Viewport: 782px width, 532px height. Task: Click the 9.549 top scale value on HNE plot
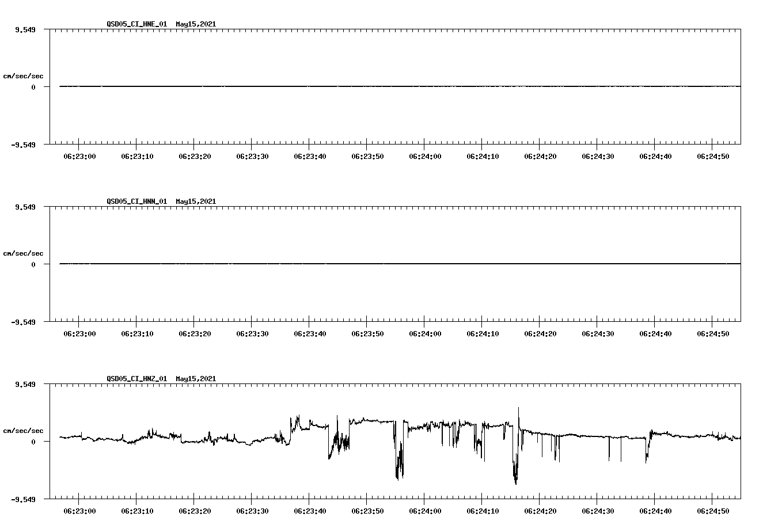(25, 29)
